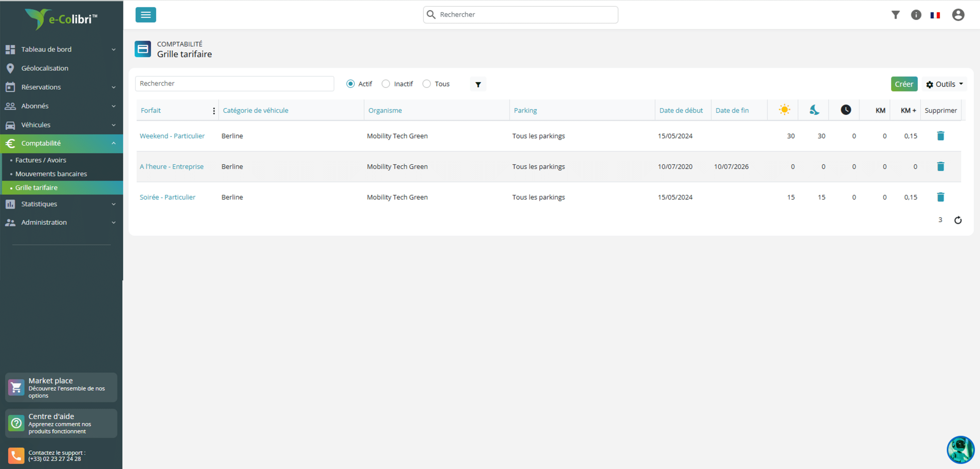Screen dimensions: 980x469
Task: Select the Actif radio button
Action: pyautogui.click(x=350, y=84)
